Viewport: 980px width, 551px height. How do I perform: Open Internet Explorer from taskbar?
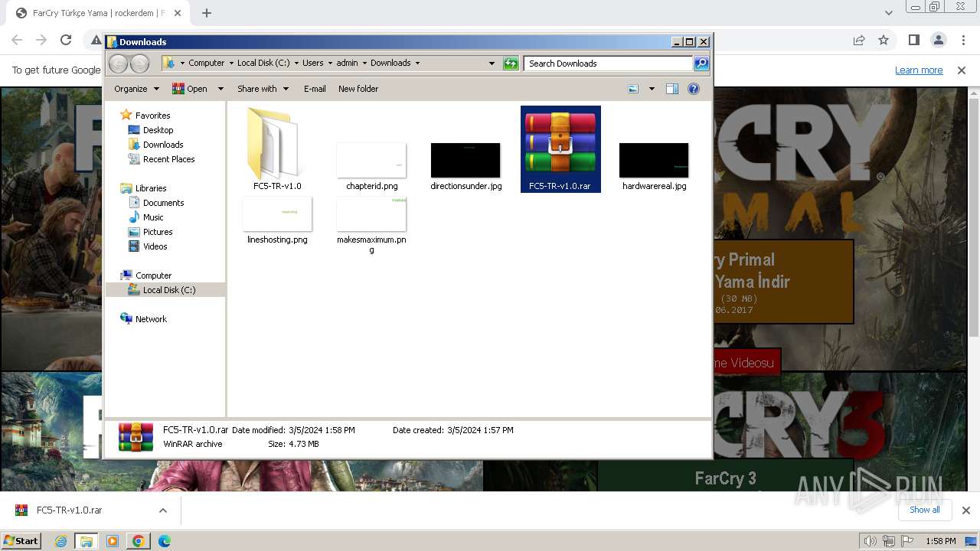click(x=60, y=541)
